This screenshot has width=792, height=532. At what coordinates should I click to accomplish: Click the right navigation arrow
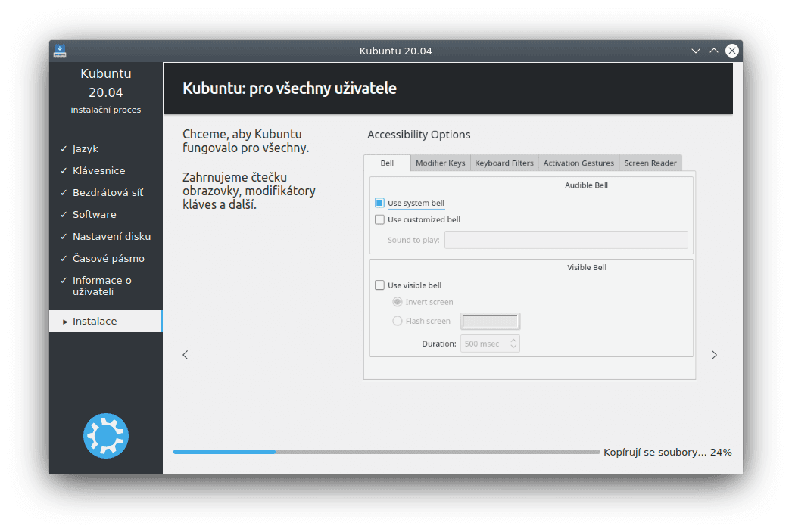pos(714,354)
